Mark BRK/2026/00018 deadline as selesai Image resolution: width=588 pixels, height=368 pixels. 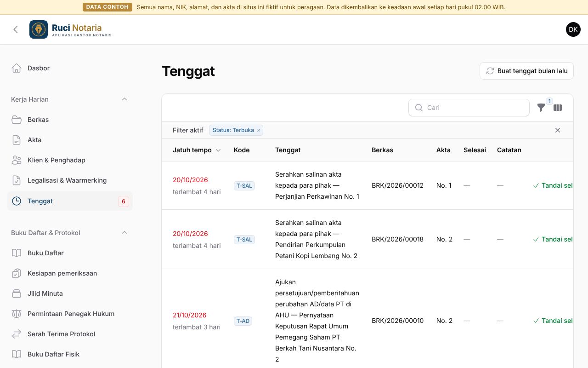coord(553,239)
